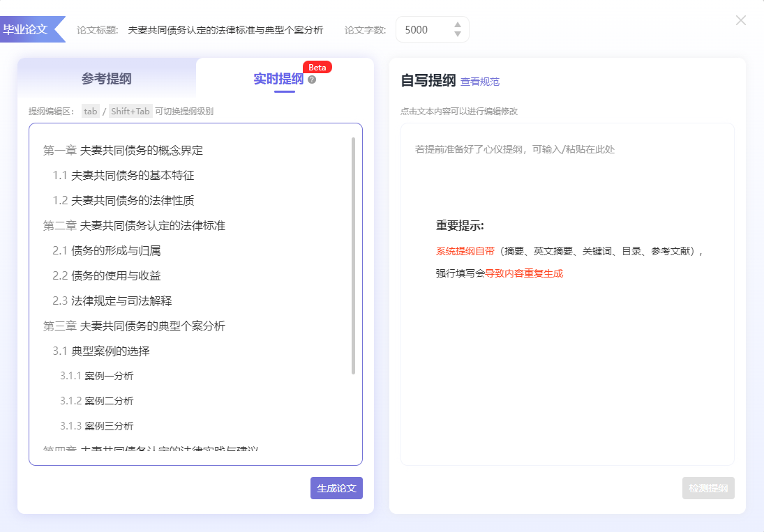Select outline row 2.1 债务的形成与归属
The image size is (764, 532).
[x=107, y=251]
